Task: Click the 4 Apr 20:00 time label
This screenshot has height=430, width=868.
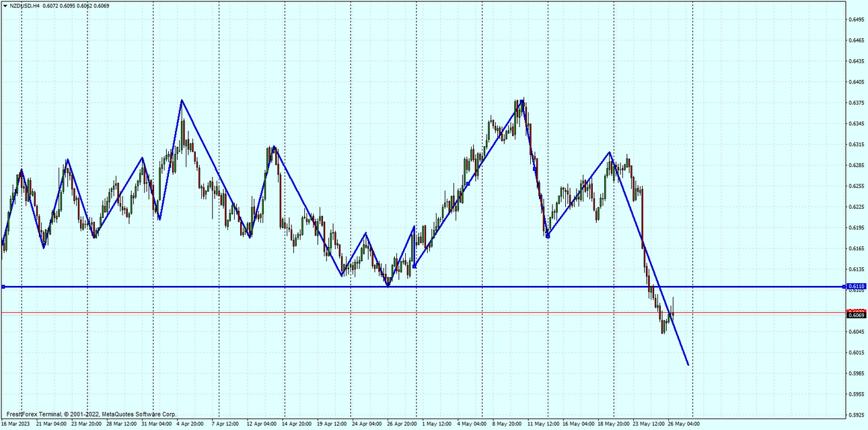Action: [190, 425]
